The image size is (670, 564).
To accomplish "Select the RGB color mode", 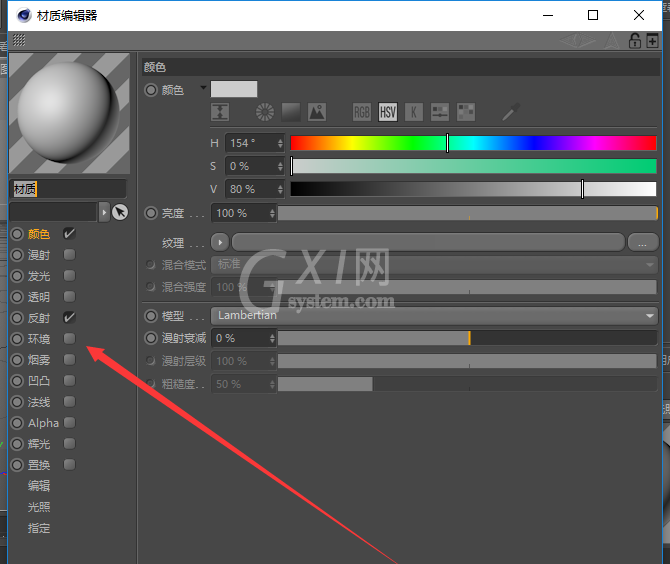I will click(x=361, y=112).
